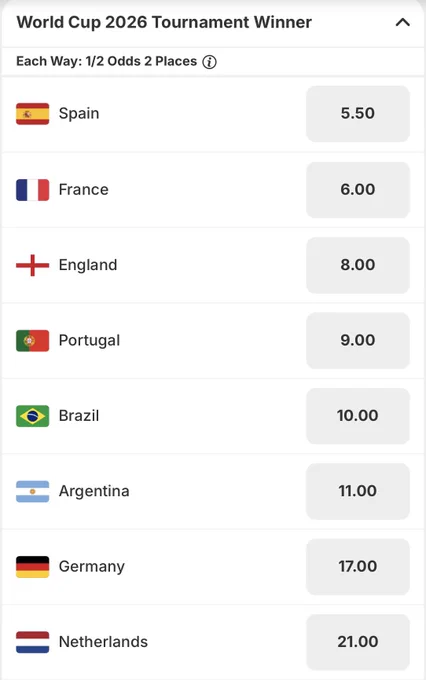Select France odds 6.00
This screenshot has height=680, width=426.
coord(358,190)
